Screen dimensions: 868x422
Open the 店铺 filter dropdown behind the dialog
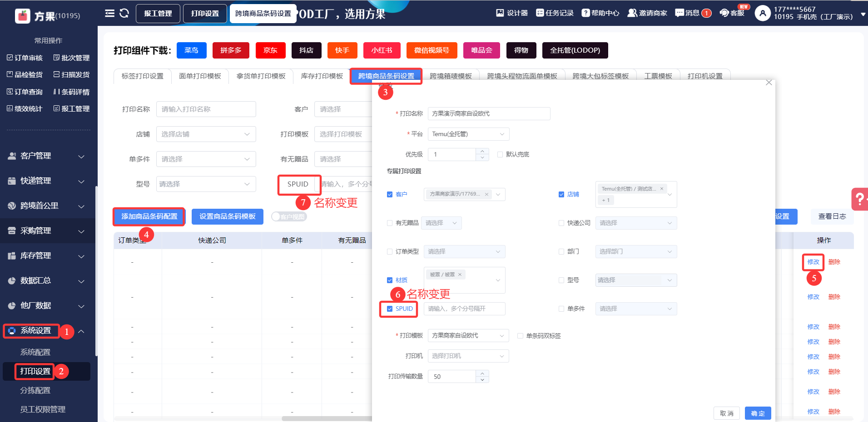[206, 134]
